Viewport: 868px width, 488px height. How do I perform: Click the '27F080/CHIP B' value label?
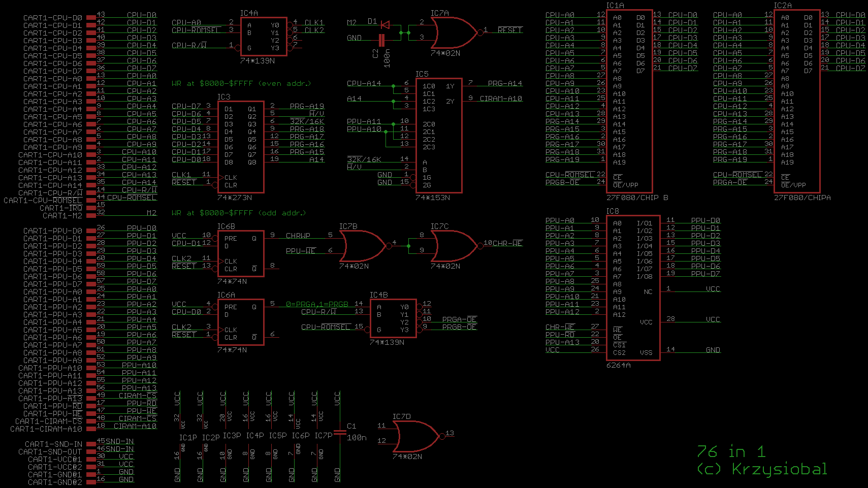(x=637, y=198)
